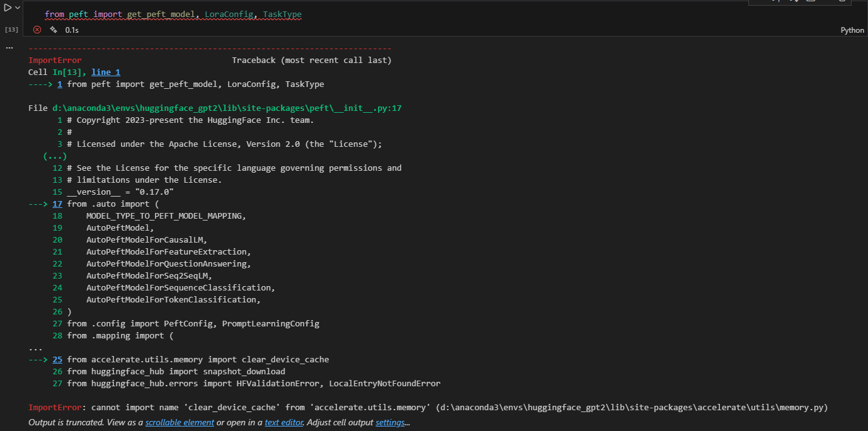Run the cell with the play button
Viewport: 868px width, 431px height.
point(8,7)
